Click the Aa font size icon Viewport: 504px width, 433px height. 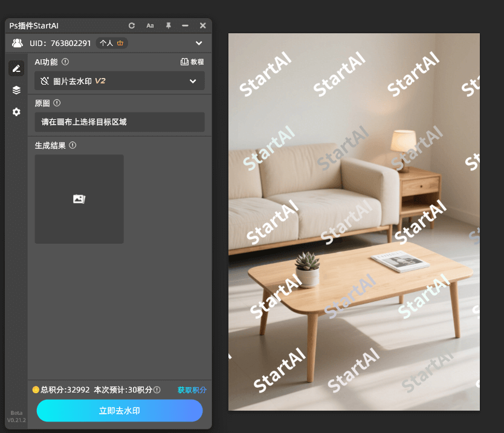point(150,25)
